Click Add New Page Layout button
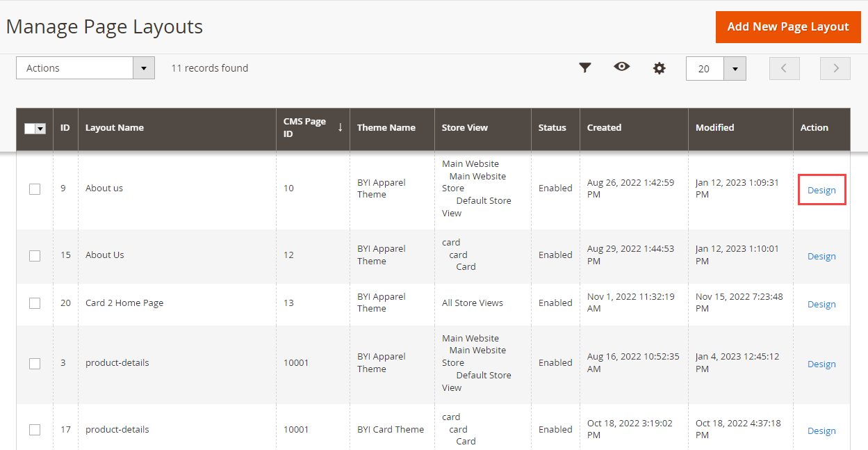The image size is (868, 450). (x=787, y=27)
